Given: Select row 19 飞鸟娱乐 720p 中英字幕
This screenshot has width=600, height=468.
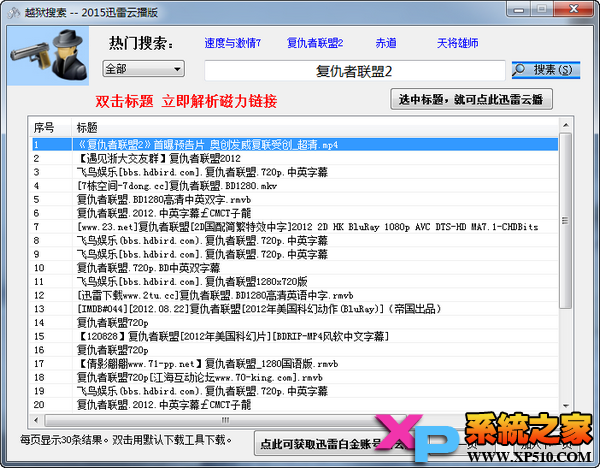Looking at the screenshot, I should (x=295, y=391).
